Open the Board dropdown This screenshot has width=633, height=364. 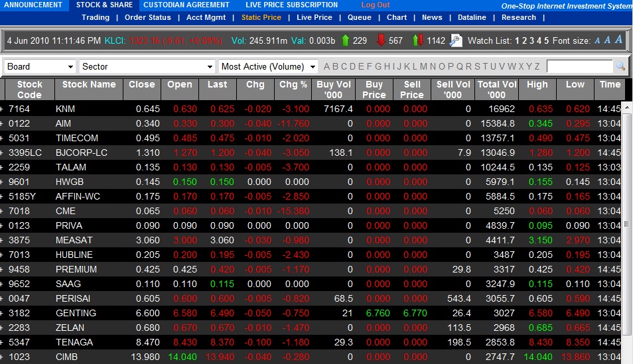pyautogui.click(x=40, y=66)
